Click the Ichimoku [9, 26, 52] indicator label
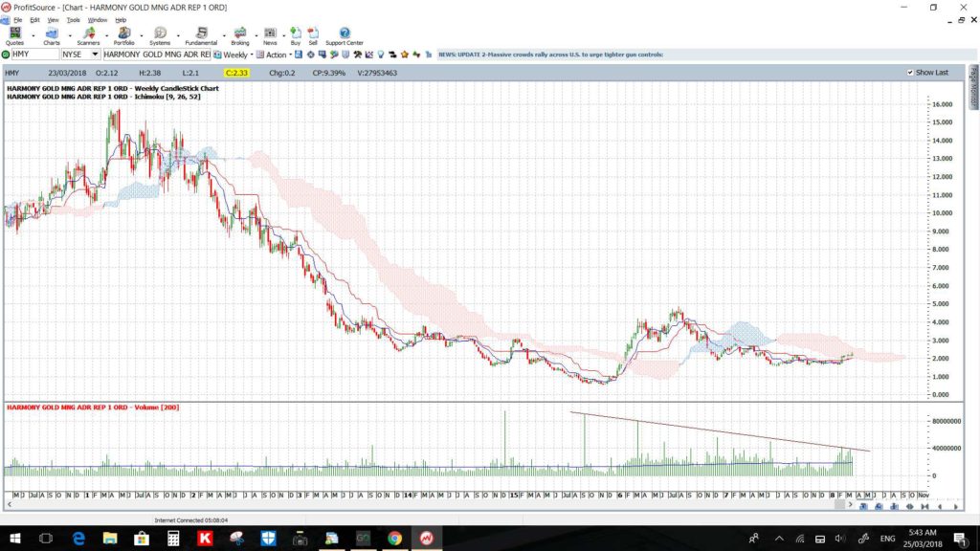The width and height of the screenshot is (980, 551). click(167, 97)
